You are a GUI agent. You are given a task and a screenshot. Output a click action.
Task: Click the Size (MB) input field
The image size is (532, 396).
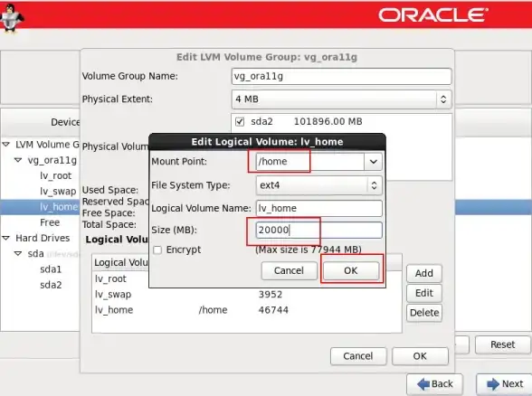point(318,231)
